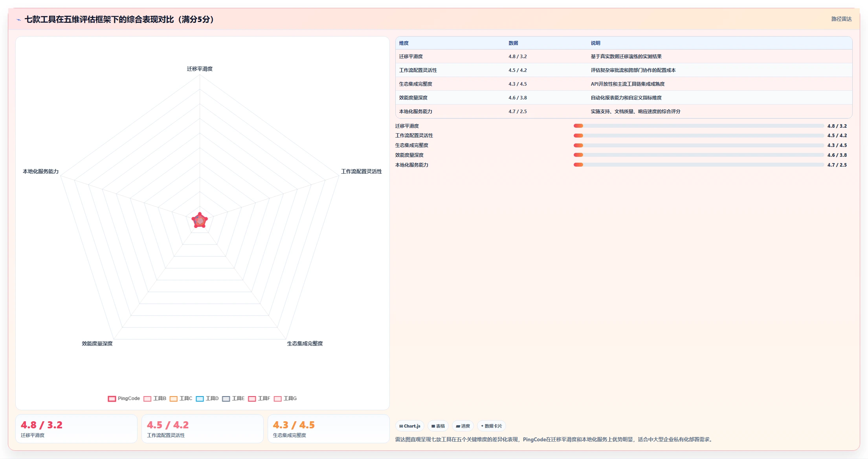Select the 生态集成完整度 table cell
Image resolution: width=868 pixels, height=459 pixels.
[416, 84]
